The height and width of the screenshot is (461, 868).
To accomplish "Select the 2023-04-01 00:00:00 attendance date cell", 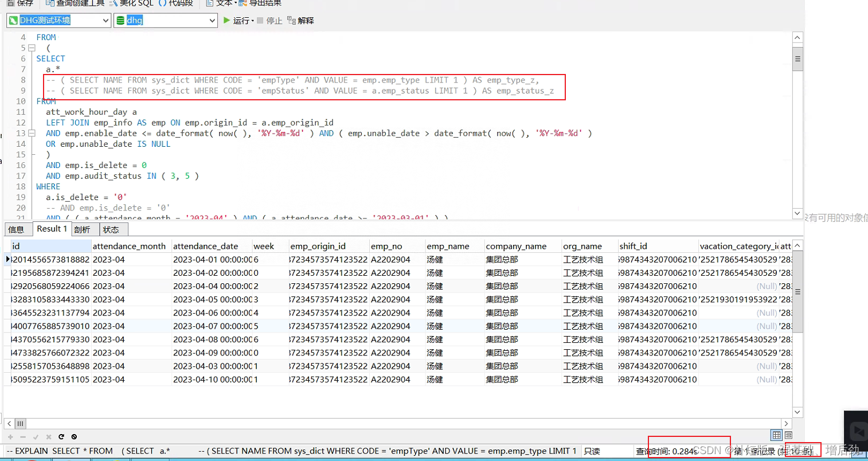I will point(212,260).
